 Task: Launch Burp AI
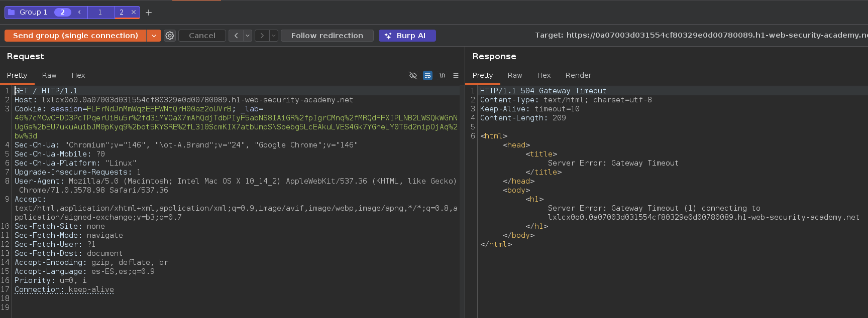tap(407, 36)
